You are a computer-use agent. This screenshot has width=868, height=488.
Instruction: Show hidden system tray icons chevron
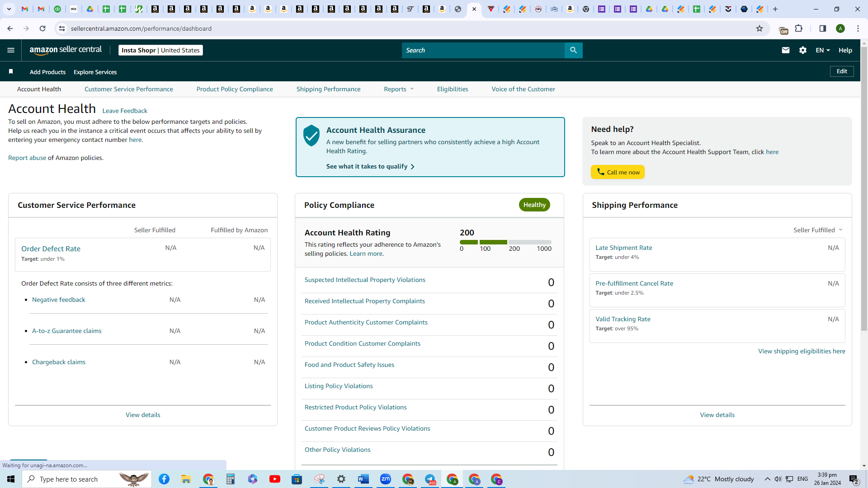767,479
